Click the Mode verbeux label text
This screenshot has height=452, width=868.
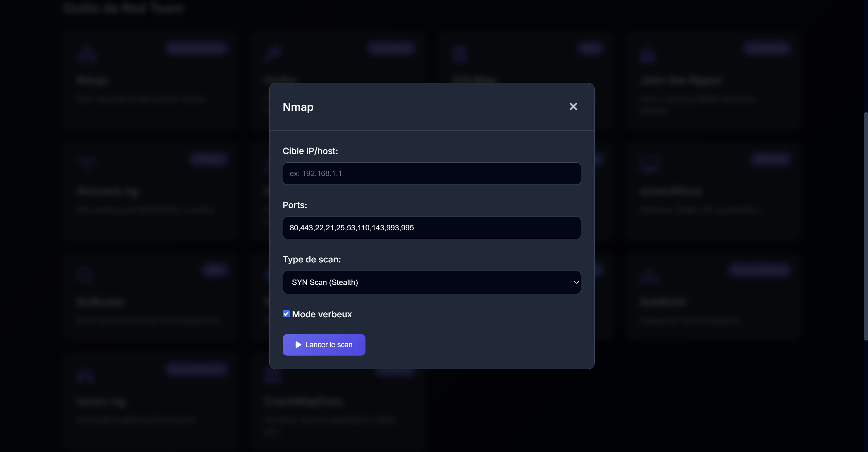[x=322, y=314]
